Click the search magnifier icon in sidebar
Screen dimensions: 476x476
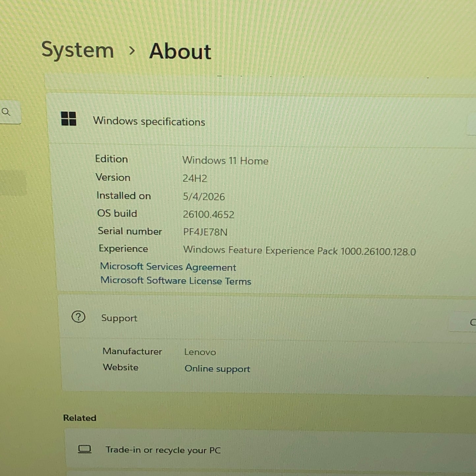[6, 112]
